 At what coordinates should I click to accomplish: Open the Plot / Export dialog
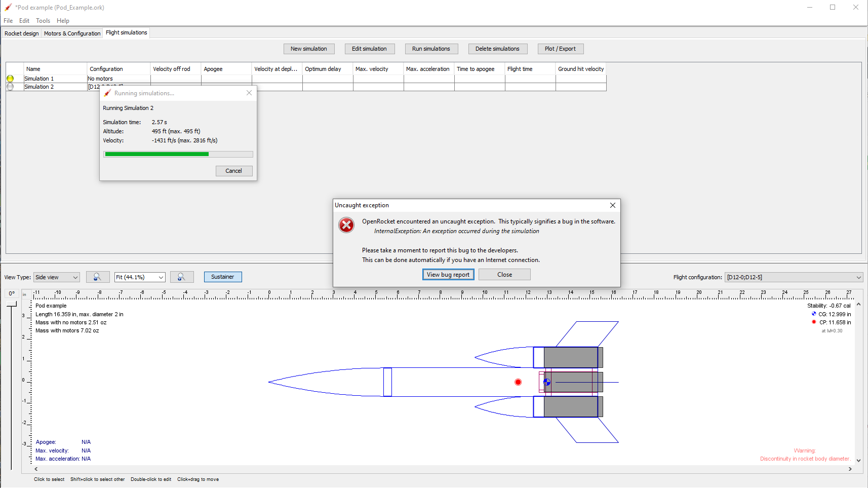[x=560, y=49]
